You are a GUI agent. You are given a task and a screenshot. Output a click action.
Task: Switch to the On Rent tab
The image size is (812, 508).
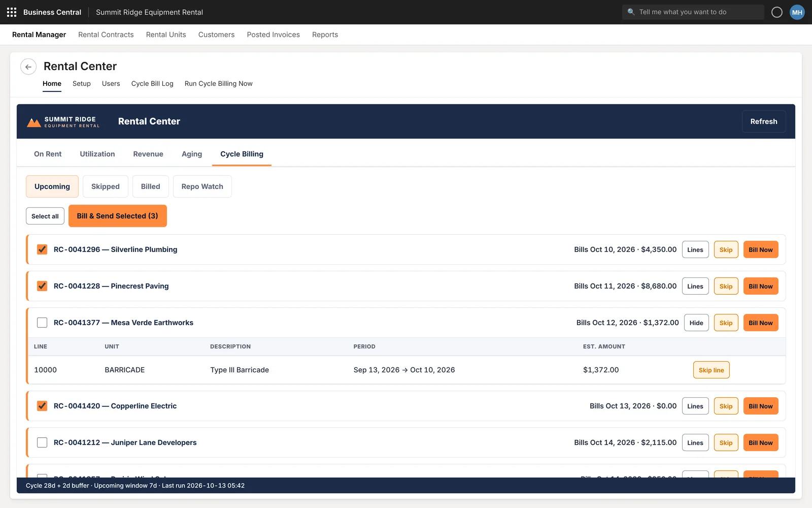48,154
